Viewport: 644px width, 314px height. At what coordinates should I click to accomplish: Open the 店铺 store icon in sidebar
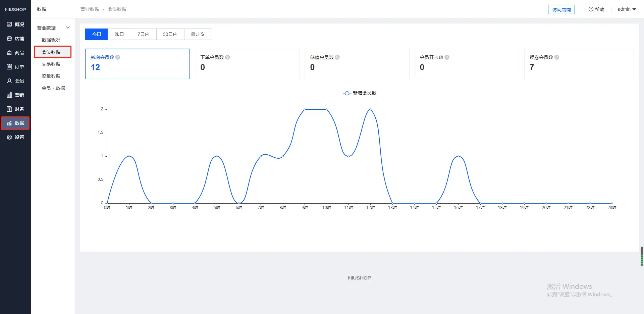(x=9, y=39)
